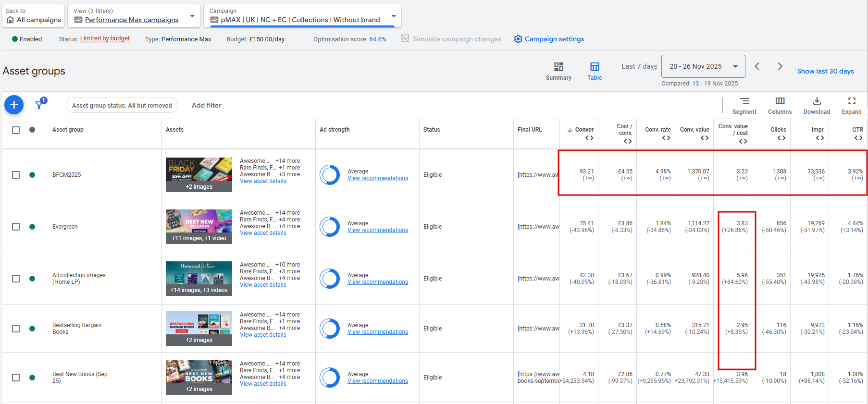Open the date range picker dropdown

(703, 66)
